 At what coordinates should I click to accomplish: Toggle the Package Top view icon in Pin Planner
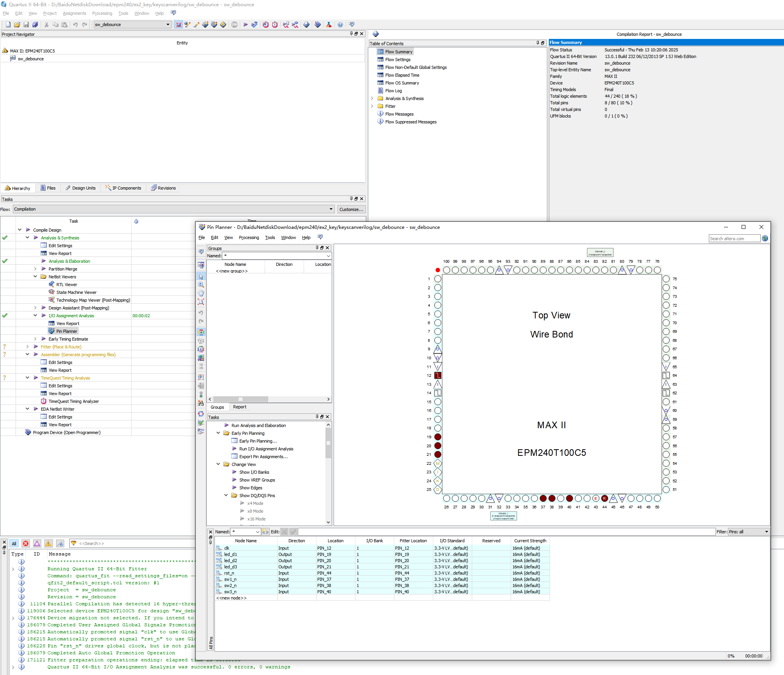(x=201, y=332)
